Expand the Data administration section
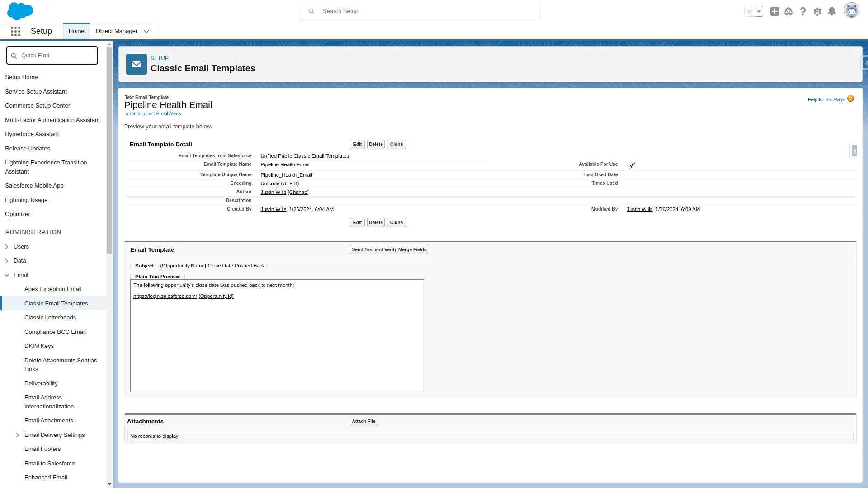868x488 pixels. tap(7, 260)
